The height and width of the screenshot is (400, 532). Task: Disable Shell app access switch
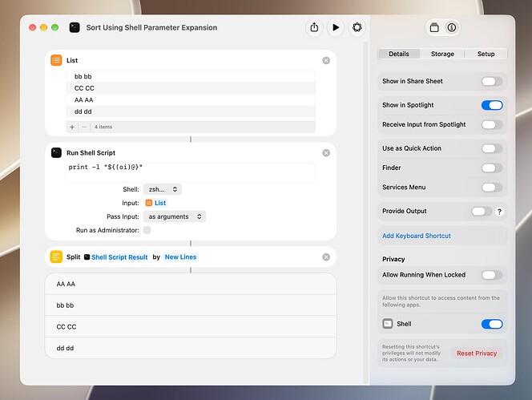point(492,324)
